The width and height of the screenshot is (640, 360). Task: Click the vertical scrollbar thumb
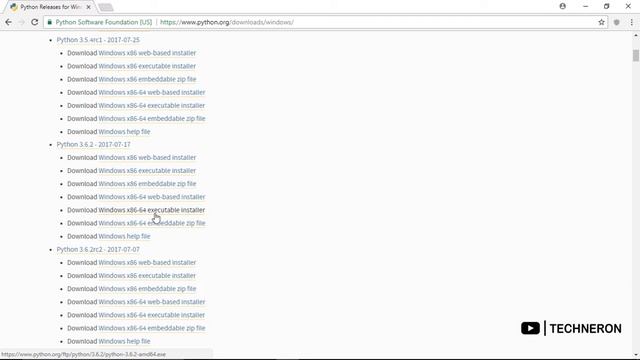pyautogui.click(x=636, y=56)
